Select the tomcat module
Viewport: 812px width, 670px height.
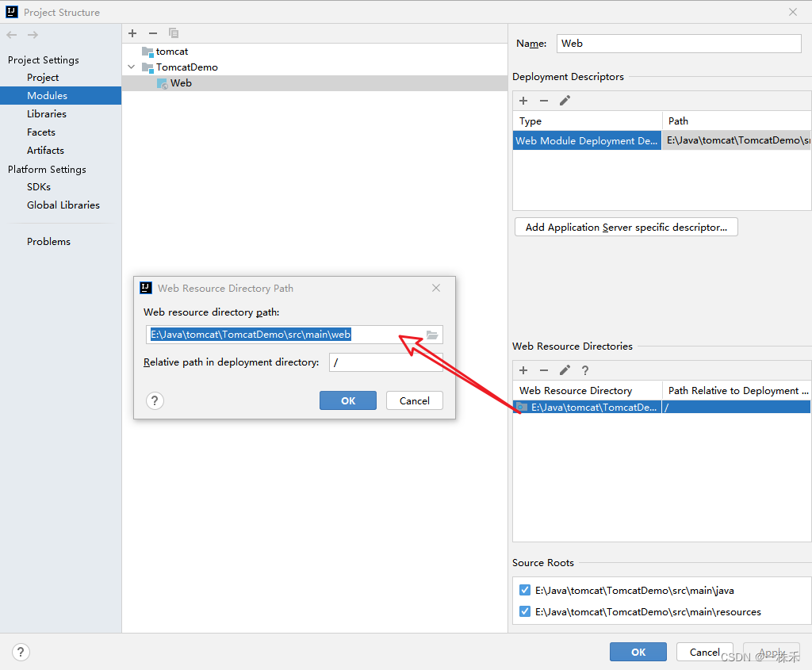172,52
